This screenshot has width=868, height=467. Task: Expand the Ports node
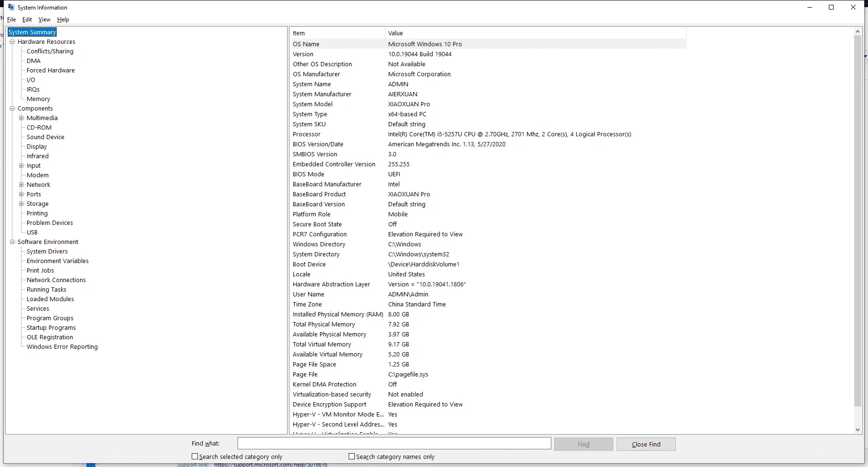pyautogui.click(x=21, y=194)
